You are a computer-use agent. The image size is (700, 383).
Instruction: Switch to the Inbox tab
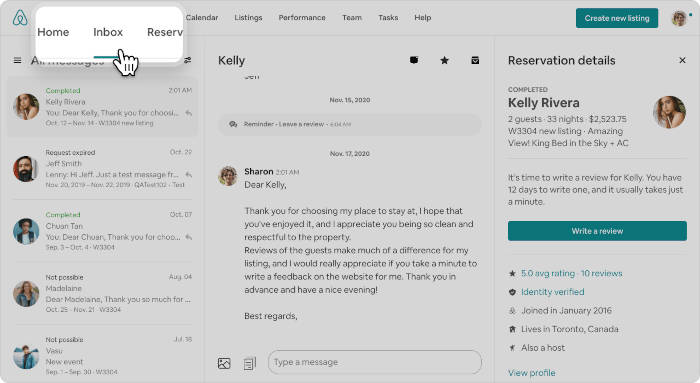[x=108, y=32]
